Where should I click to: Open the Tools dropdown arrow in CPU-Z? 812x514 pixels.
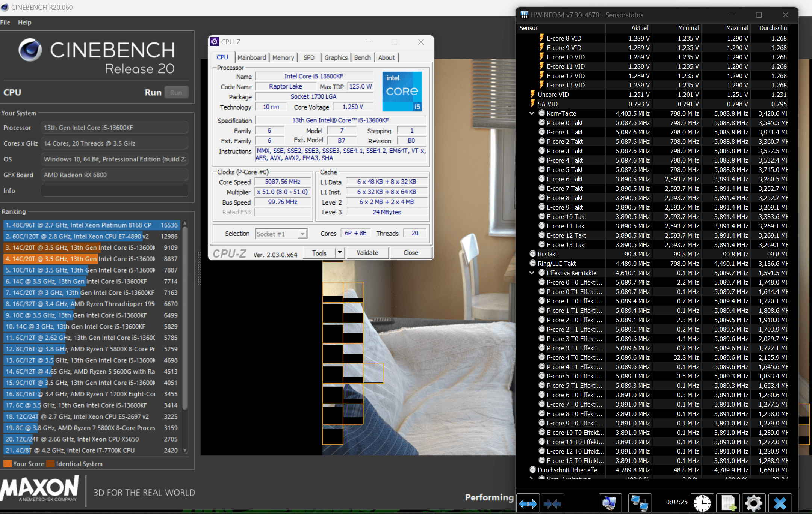pyautogui.click(x=340, y=252)
